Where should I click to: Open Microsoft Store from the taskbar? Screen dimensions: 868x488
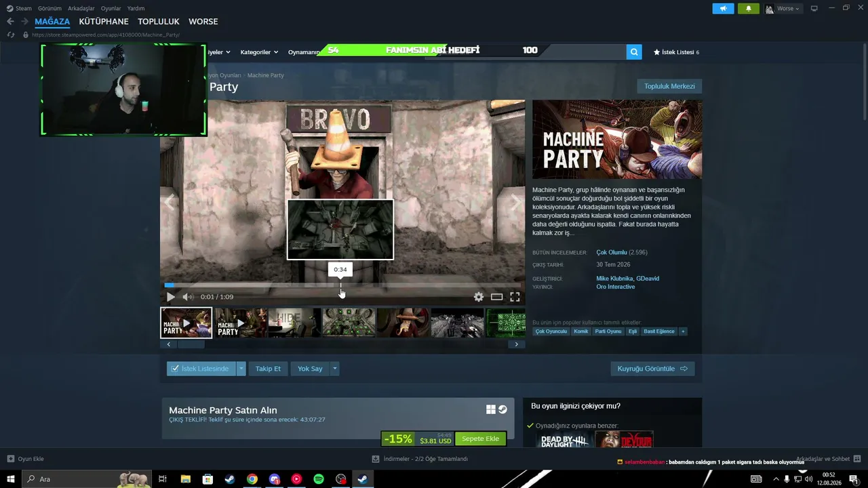[x=208, y=479]
